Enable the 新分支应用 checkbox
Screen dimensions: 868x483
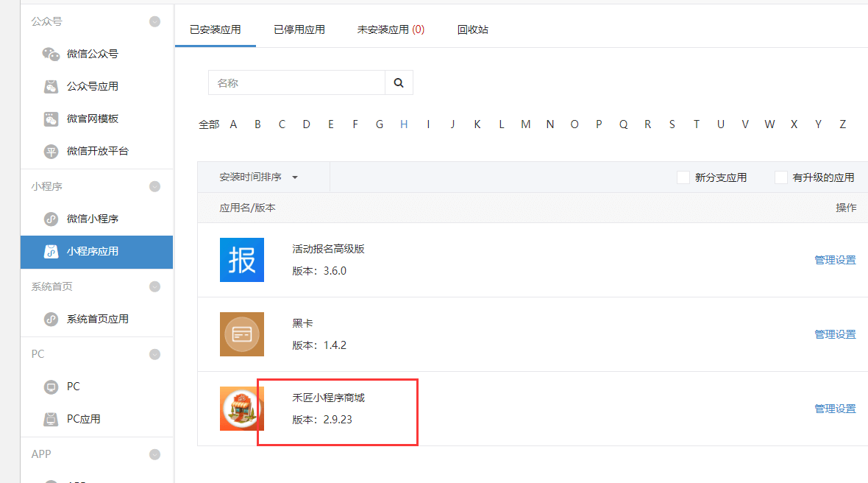[x=683, y=177]
